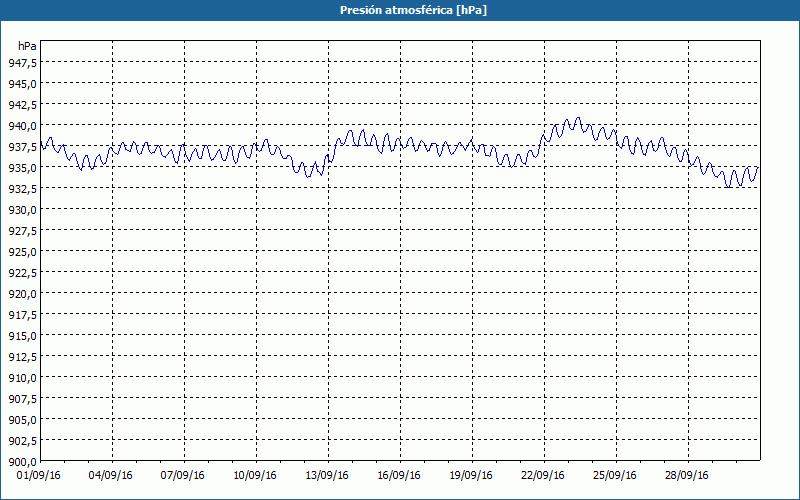The image size is (800, 500).
Task: Select the 907,5 axis value
Action: 22,398
